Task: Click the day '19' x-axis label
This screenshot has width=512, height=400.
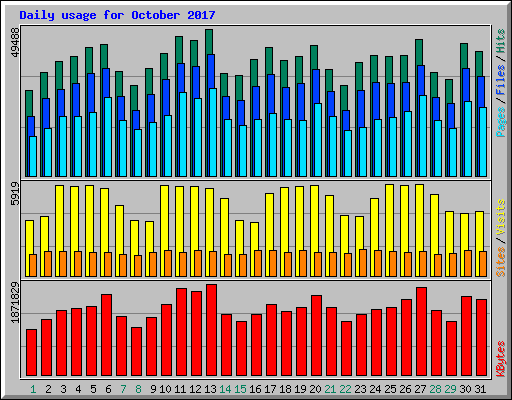Action: 300,389
